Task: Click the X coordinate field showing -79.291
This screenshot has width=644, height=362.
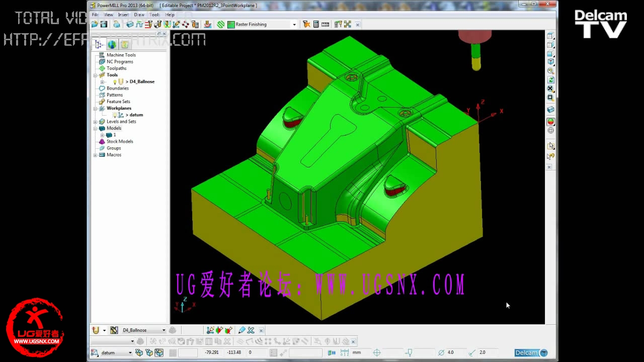Action: [212, 352]
